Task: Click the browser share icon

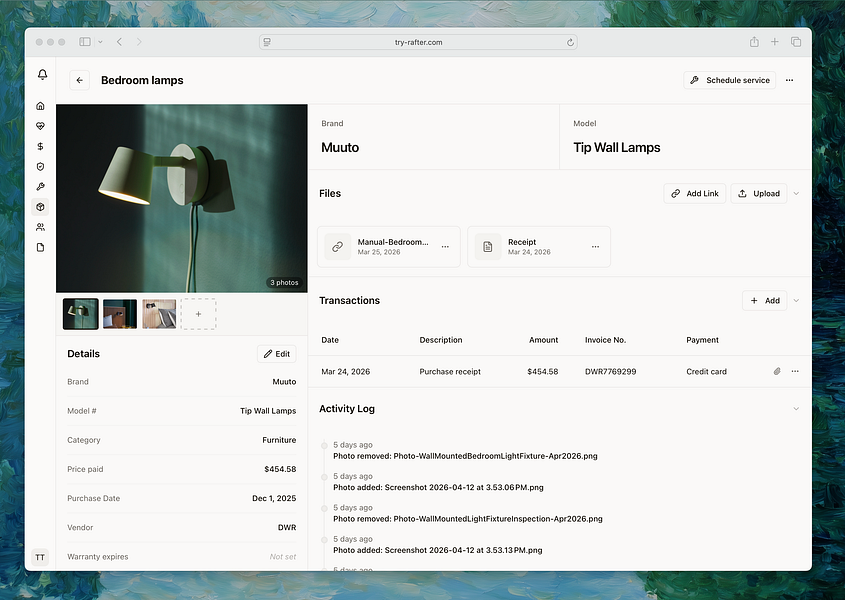Action: [754, 42]
